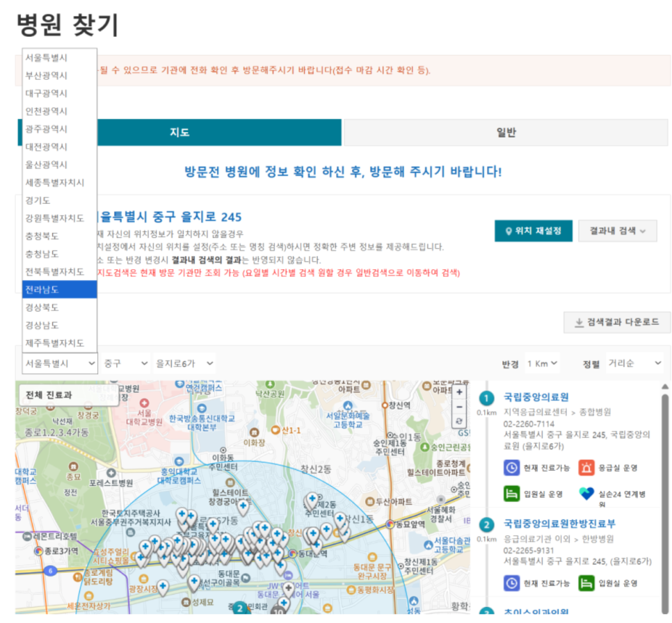The width and height of the screenshot is (672, 623).
Task: Click the 종로3가역 station marker
Action: point(39,551)
